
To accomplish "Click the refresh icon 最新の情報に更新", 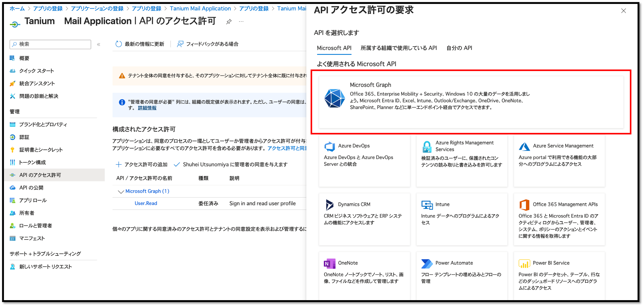I will (119, 44).
